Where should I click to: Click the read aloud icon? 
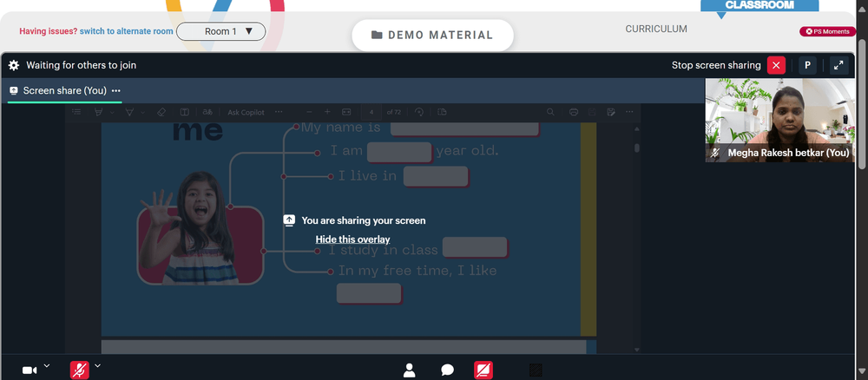point(207,112)
